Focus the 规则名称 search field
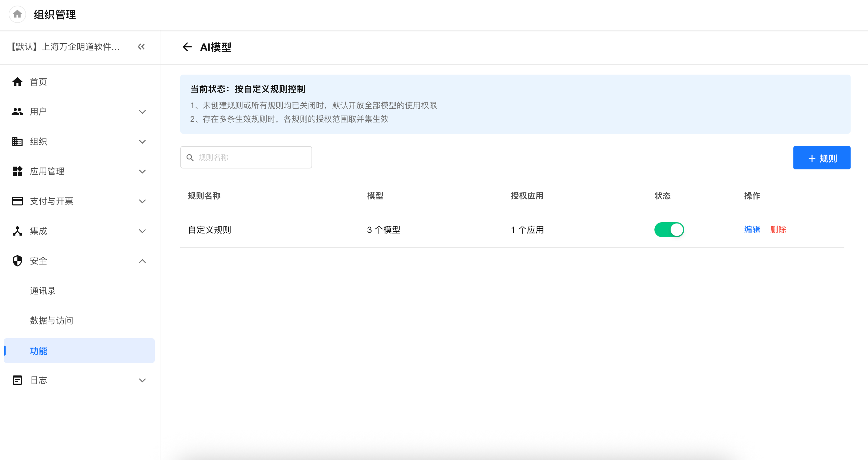The height and width of the screenshot is (460, 868). point(246,157)
